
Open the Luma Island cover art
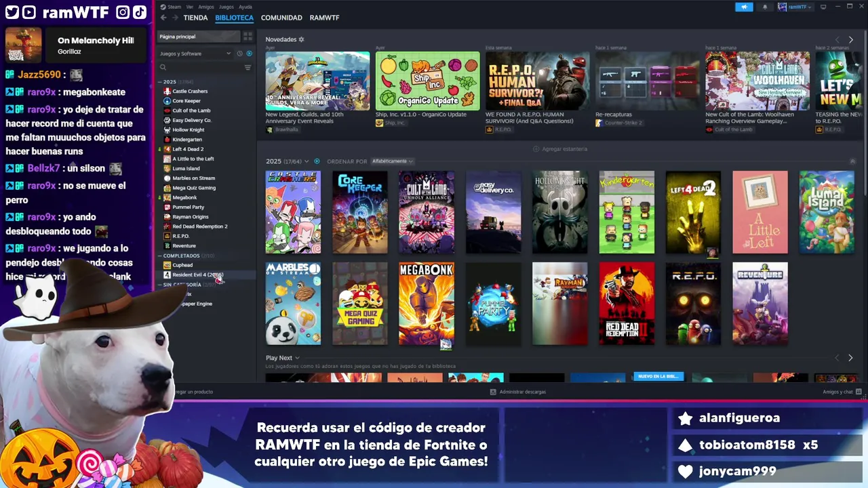[827, 212]
